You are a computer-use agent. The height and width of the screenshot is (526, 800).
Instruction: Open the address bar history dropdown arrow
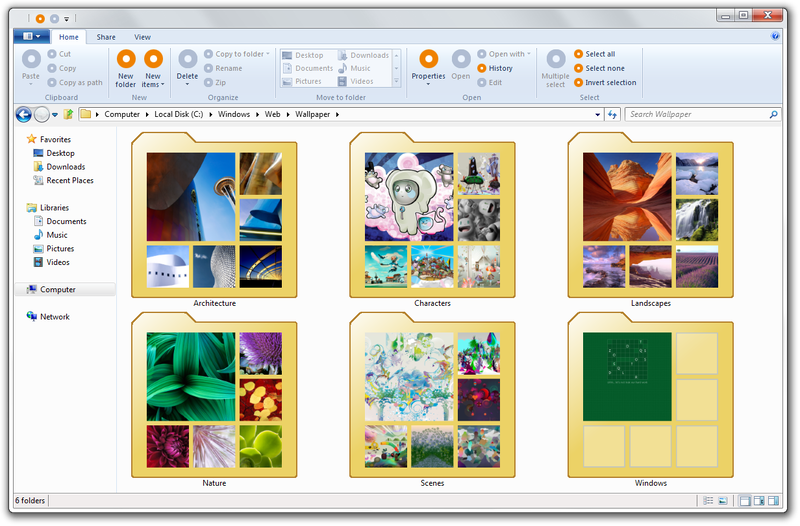click(598, 114)
